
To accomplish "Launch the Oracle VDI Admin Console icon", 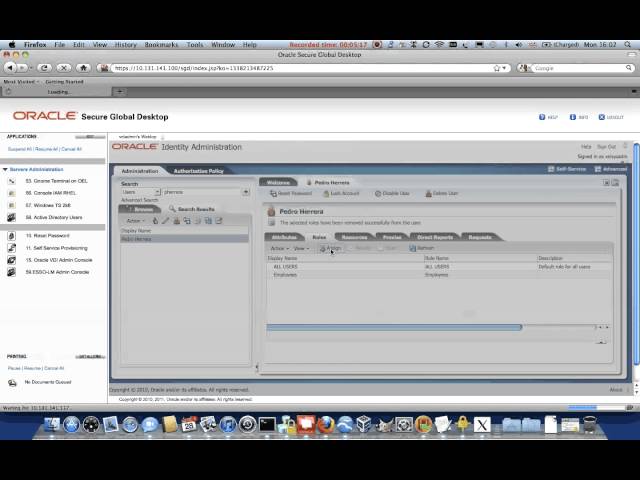I will 11,260.
